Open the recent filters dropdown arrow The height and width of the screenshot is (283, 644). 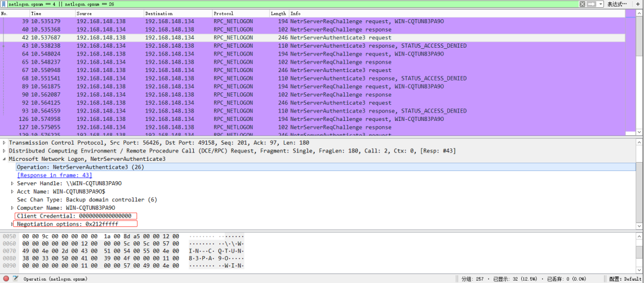(x=600, y=4)
